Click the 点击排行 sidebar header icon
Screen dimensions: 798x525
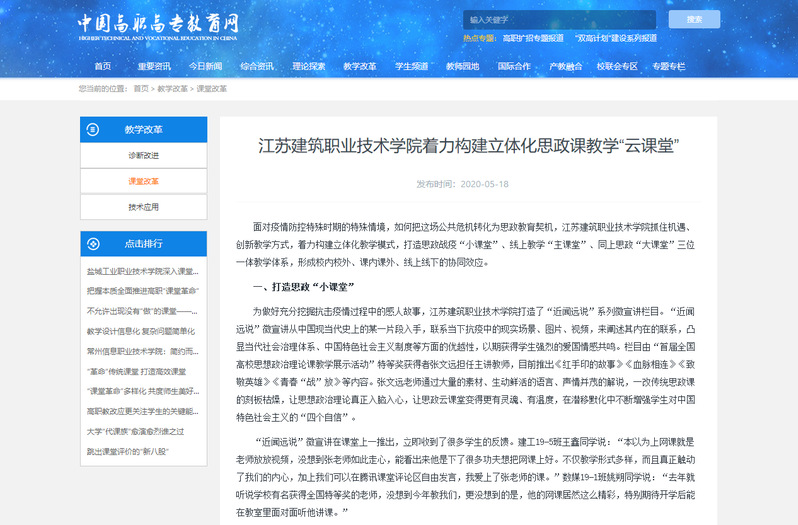(93, 243)
